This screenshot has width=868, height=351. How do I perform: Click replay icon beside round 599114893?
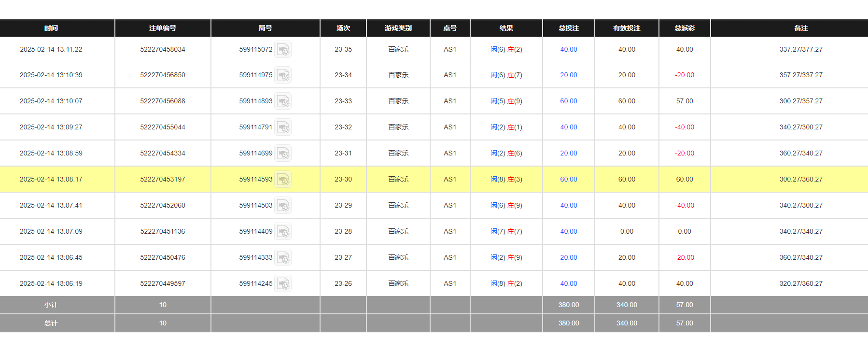tap(283, 101)
